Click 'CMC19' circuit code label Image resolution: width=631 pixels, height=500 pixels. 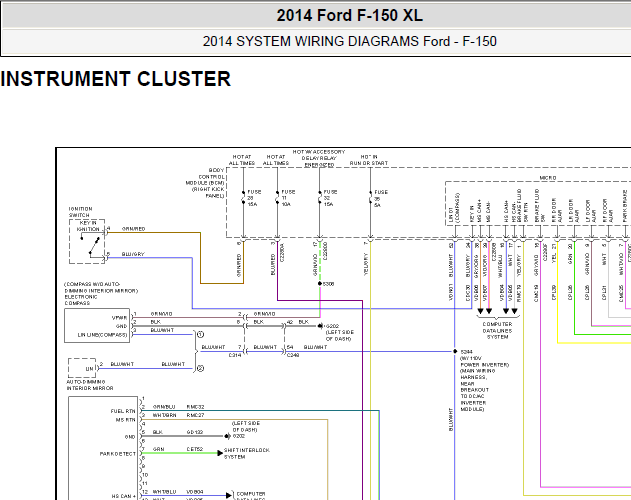536,293
